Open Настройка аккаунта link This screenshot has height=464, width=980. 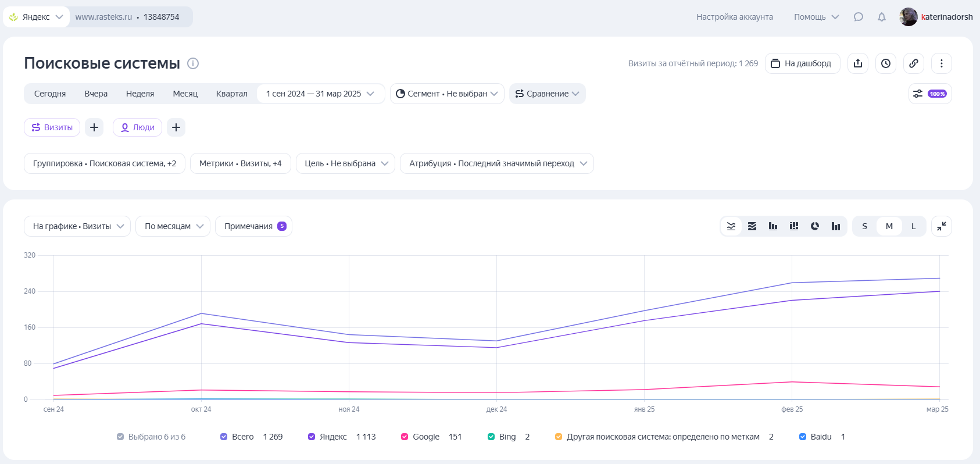click(x=735, y=17)
